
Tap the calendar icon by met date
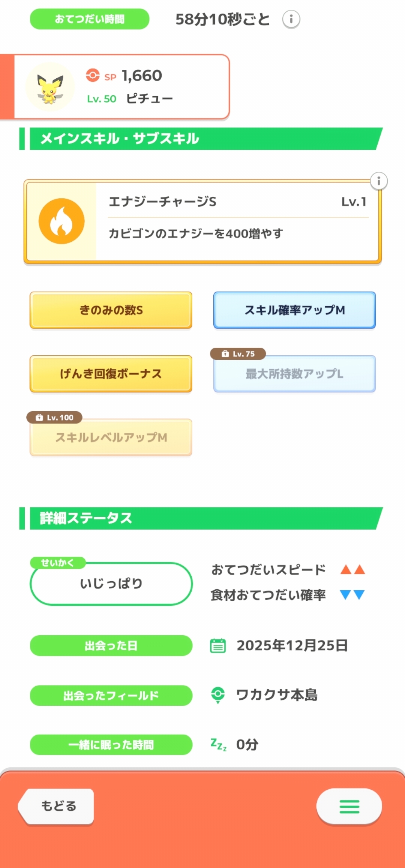(x=218, y=646)
